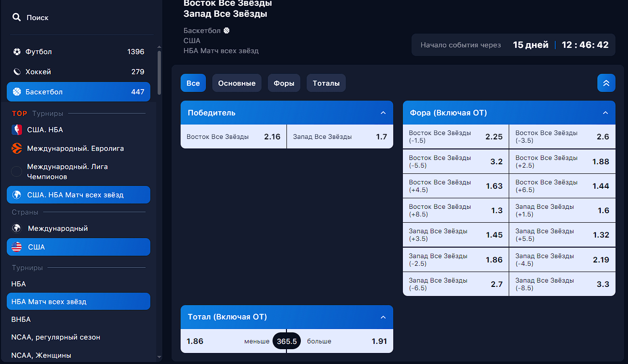Click the sidebar vertical scrollbar thumb
The height and width of the screenshot is (364, 628).
[x=160, y=73]
